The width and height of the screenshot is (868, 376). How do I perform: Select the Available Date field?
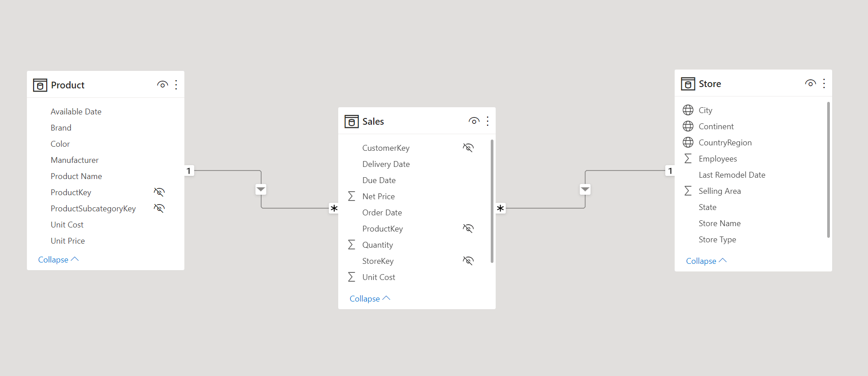pyautogui.click(x=76, y=112)
